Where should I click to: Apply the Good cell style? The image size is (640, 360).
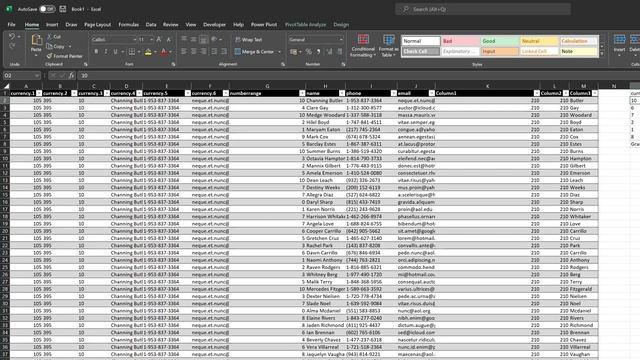(500, 41)
